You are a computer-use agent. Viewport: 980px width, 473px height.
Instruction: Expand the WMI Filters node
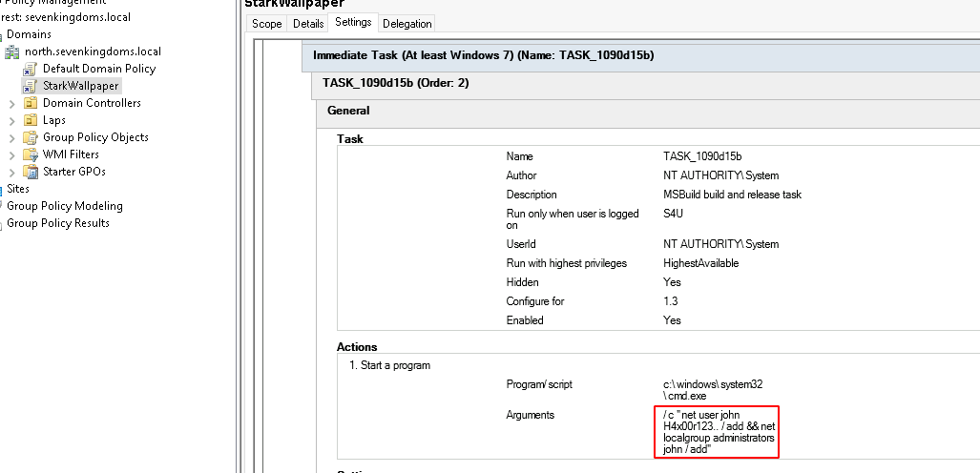(x=11, y=154)
